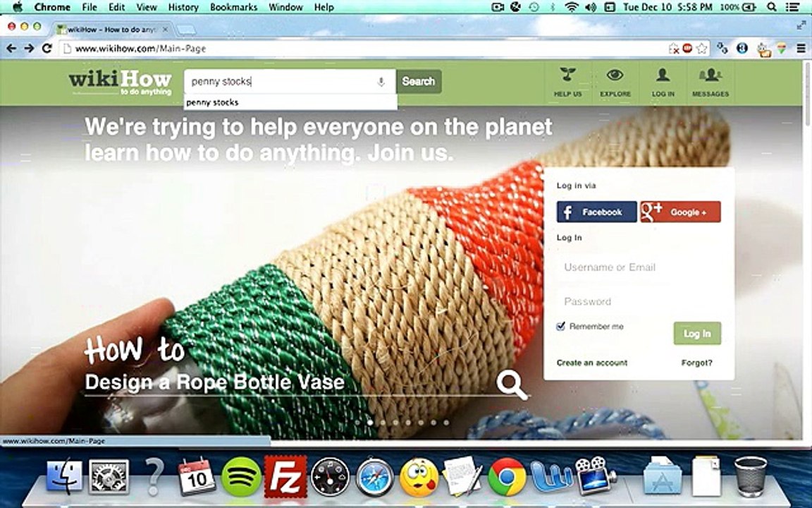Open the Chrome application menu
Screen dimensions: 812x508
click(52, 7)
